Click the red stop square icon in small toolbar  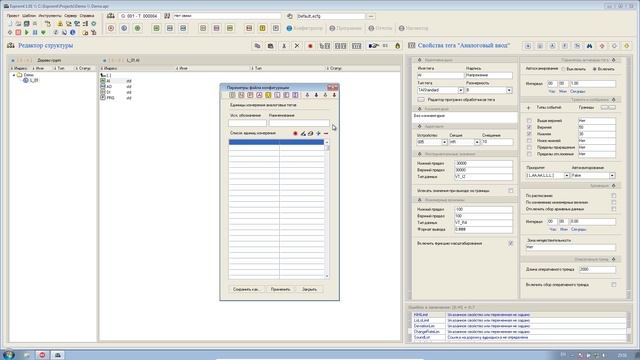(x=18, y=32)
